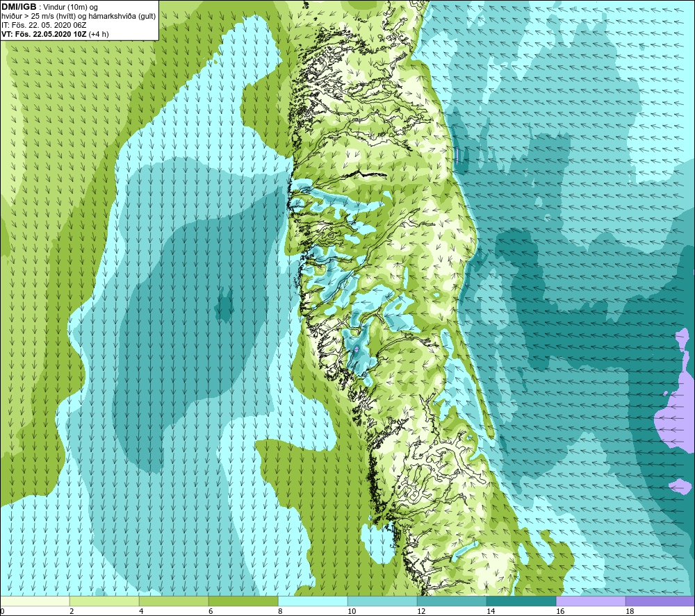The image size is (695, 616).
Task: Click the legend scale label '0'
Action: pyautogui.click(x=2, y=612)
